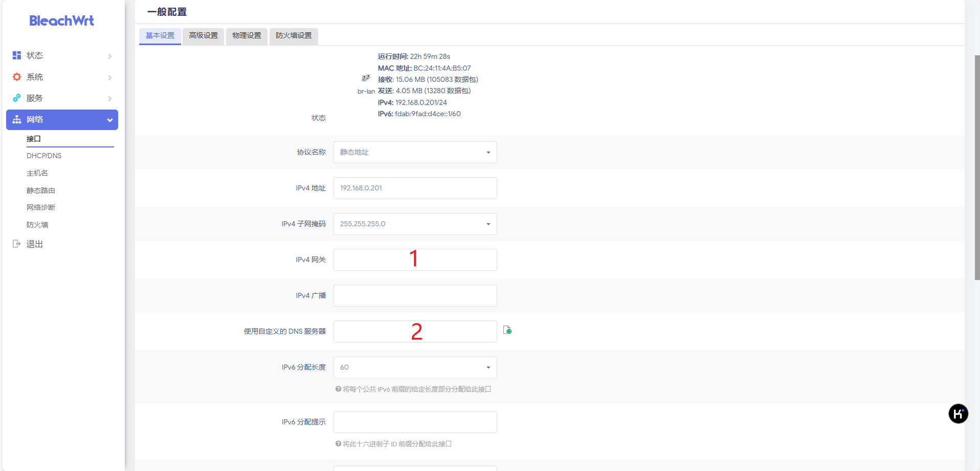Click the Network (网络) topology icon
Image resolution: width=980 pixels, height=471 pixels.
point(17,119)
